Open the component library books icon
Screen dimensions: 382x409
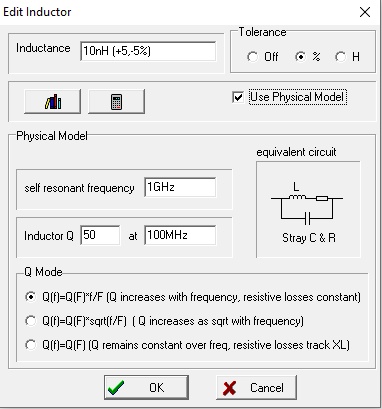click(52, 101)
